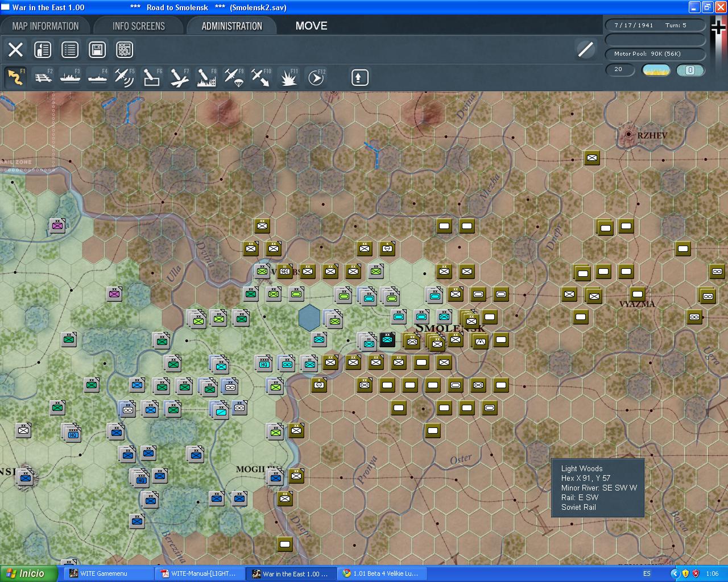The width and height of the screenshot is (728, 582).
Task: Click the system tray clock showing 1:06
Action: coord(712,574)
